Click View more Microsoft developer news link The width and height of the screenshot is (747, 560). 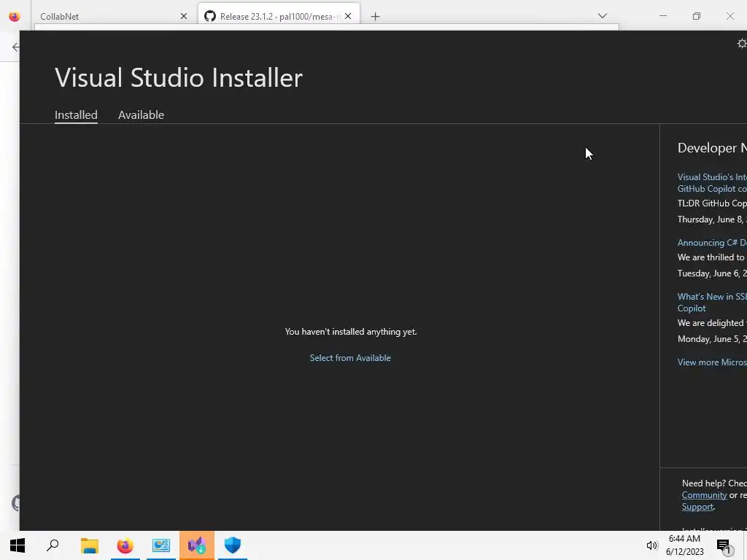(712, 362)
